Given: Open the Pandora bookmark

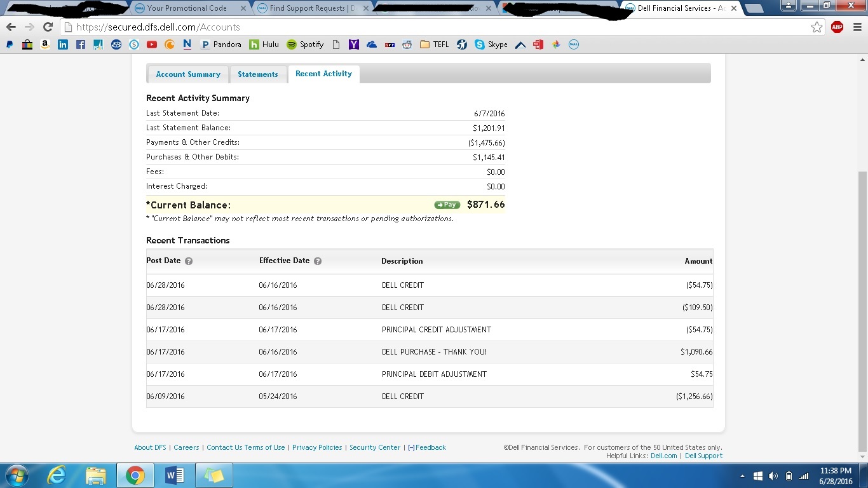Looking at the screenshot, I should click(220, 44).
